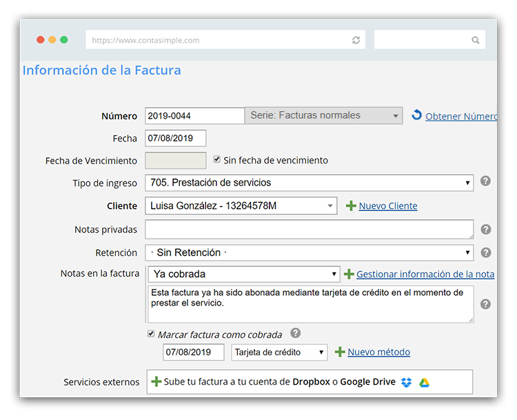Open help icon beside invoice note text

point(485,304)
